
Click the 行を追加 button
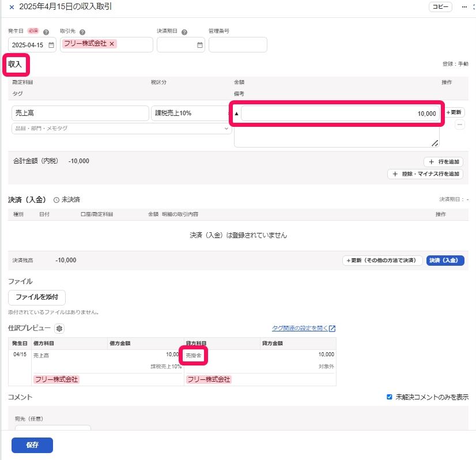point(443,162)
